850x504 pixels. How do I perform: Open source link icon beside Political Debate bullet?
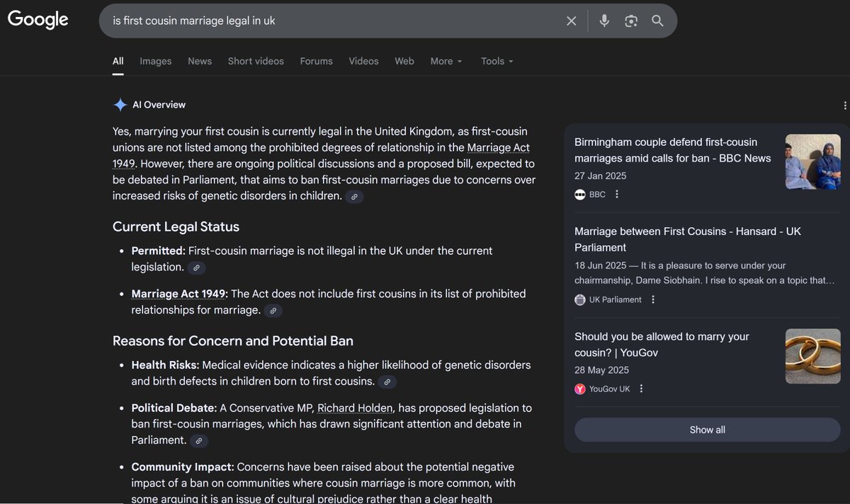coord(199,441)
